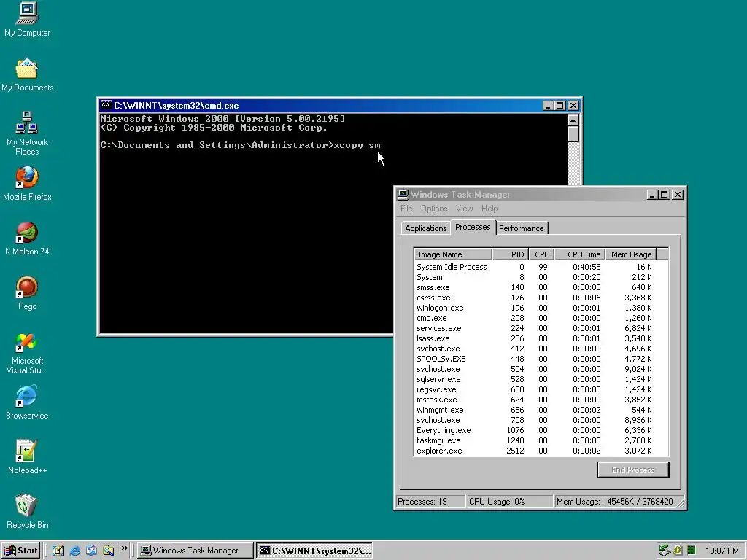
Task: Select the Mozilla Firefox desktop shortcut
Action: 27,184
